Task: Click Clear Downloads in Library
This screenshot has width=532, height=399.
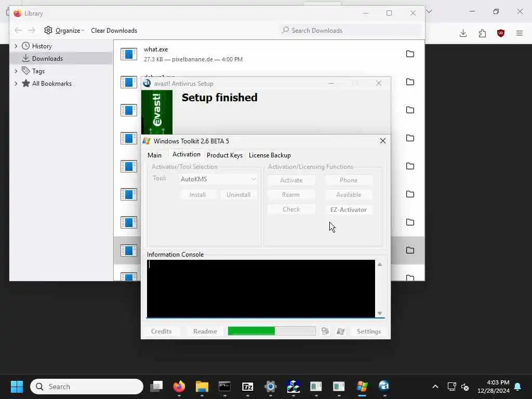Action: pyautogui.click(x=114, y=31)
